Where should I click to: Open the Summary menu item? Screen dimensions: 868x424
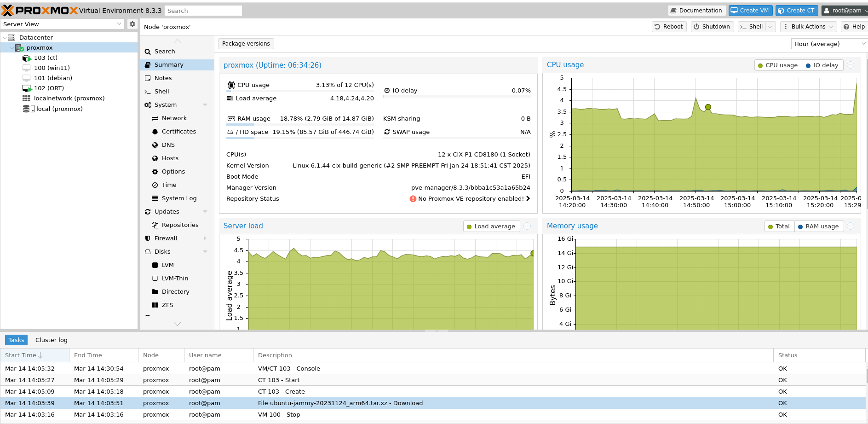177,65
